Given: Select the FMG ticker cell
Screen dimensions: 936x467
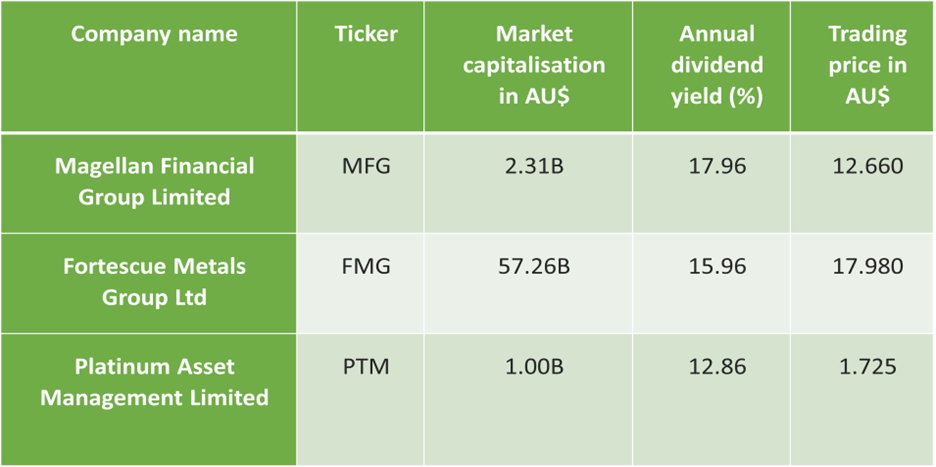Looking at the screenshot, I should [360, 283].
